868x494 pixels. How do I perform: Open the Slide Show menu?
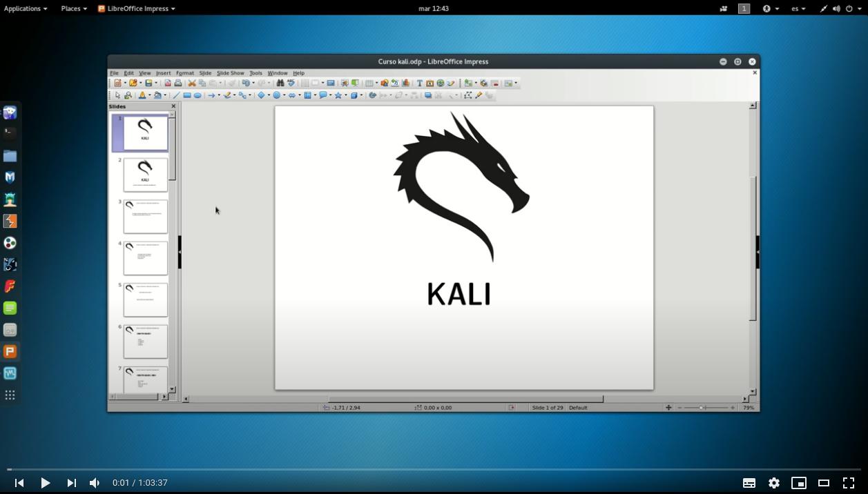pyautogui.click(x=230, y=72)
